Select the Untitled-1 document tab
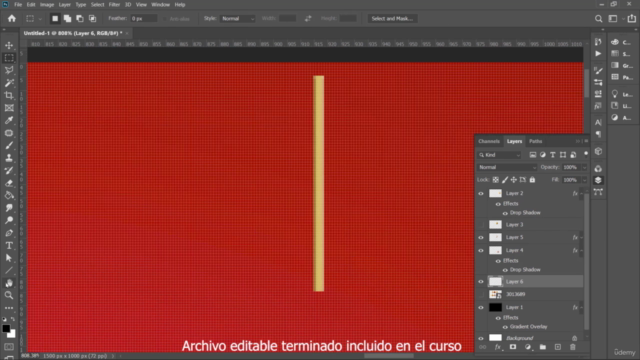This screenshot has width=640, height=360. click(x=73, y=33)
